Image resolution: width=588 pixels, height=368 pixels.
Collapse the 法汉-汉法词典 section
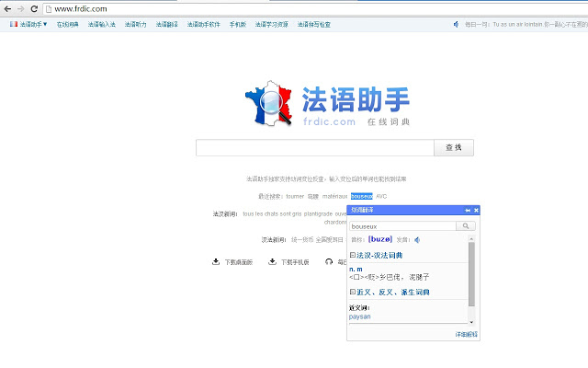353,255
